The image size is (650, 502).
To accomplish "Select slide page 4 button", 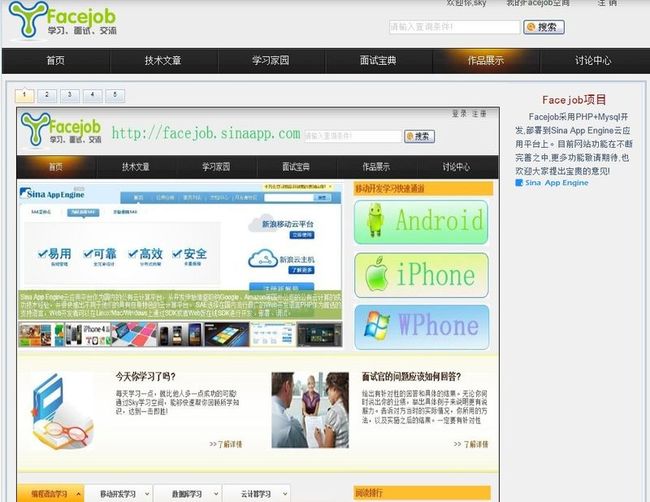I will click(92, 95).
